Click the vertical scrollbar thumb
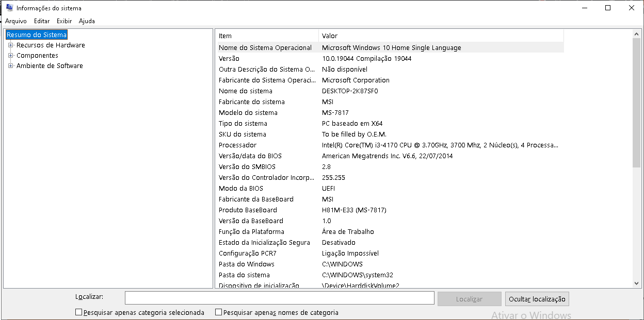 coord(636,103)
